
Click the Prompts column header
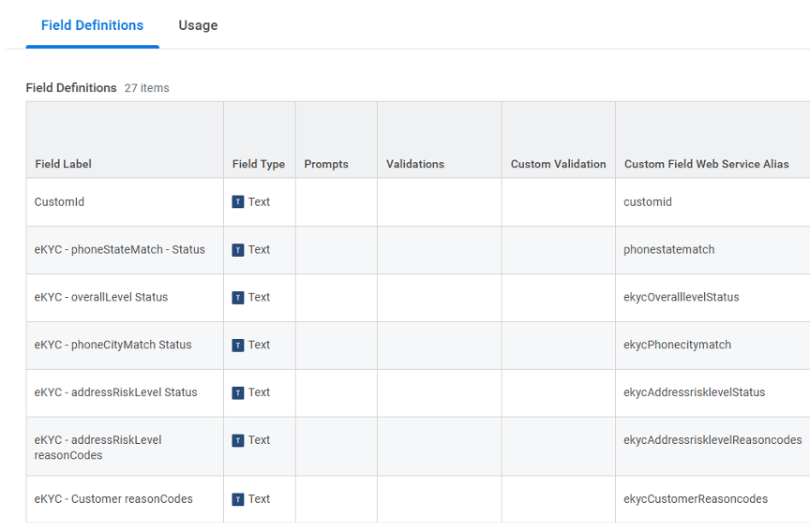pos(326,164)
